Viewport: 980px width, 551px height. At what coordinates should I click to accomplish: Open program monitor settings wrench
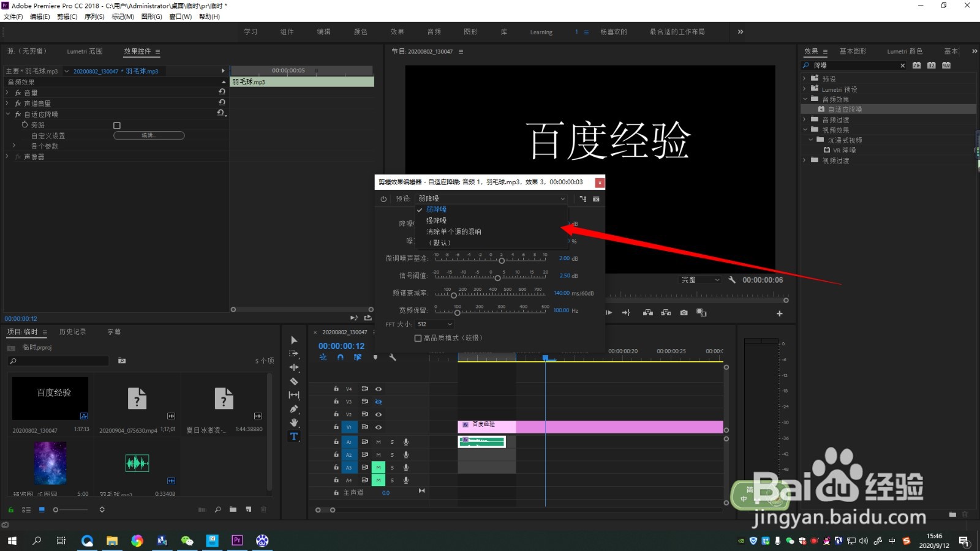coord(732,280)
